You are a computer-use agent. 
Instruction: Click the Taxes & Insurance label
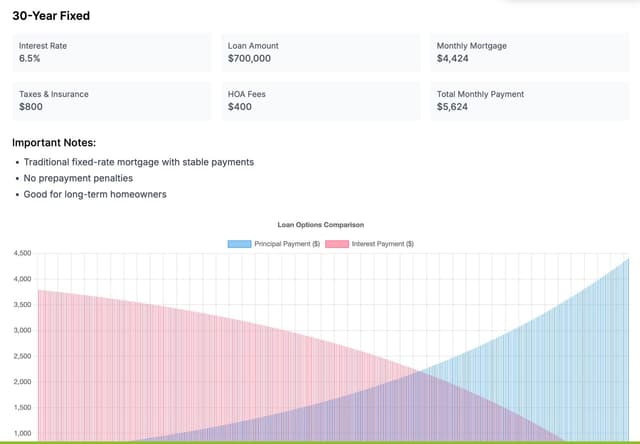53,94
